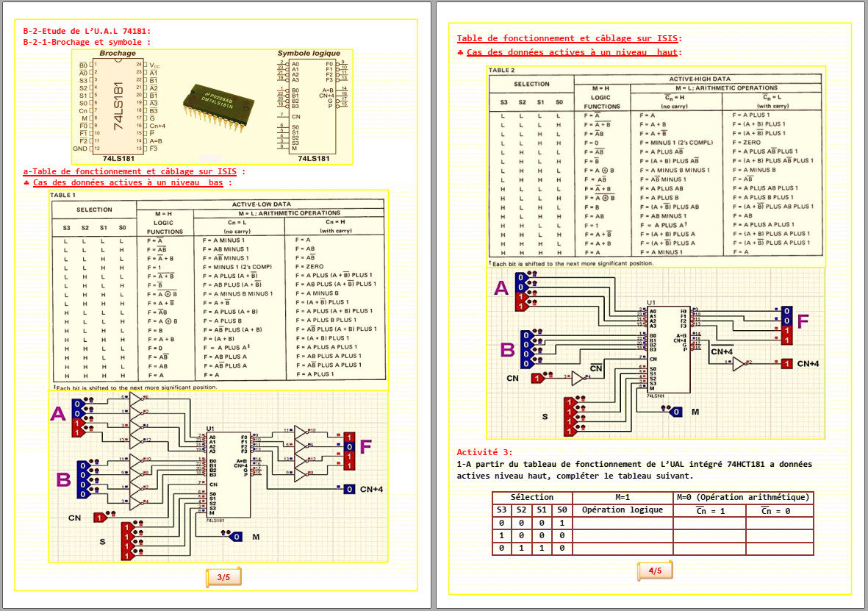
Task: Click the CN+4 output probe on page 3
Action: (349, 489)
